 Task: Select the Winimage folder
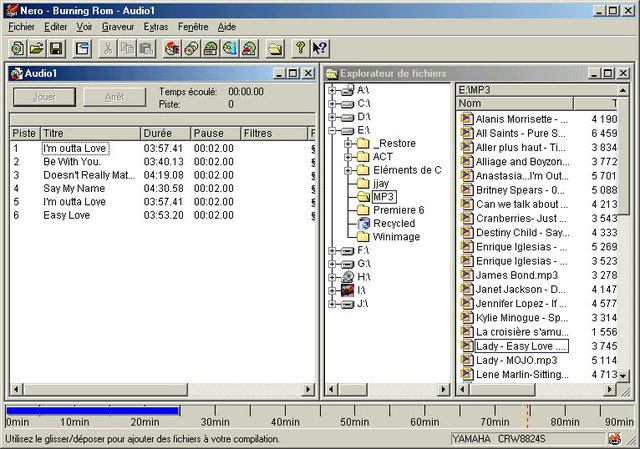tap(396, 237)
